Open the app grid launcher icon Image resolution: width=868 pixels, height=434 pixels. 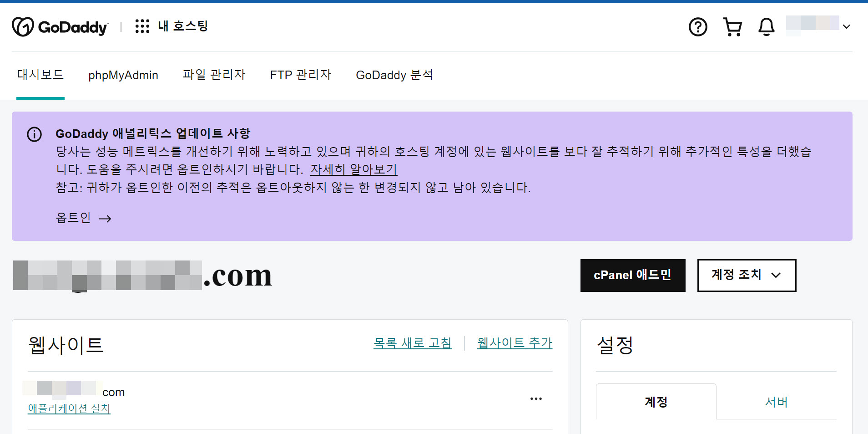[x=142, y=26]
